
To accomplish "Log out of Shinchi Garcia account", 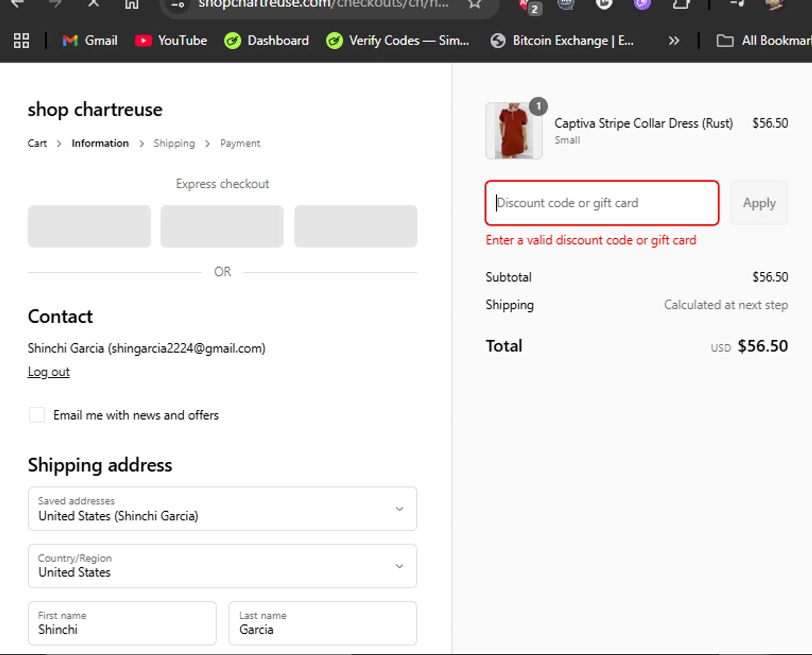I will [49, 372].
